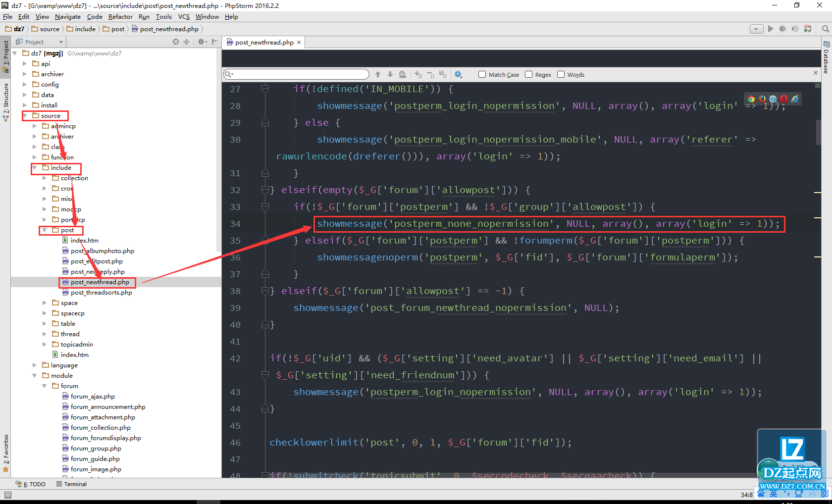Image resolution: width=832 pixels, height=504 pixels.
Task: Close the search bar X icon
Action: (816, 73)
